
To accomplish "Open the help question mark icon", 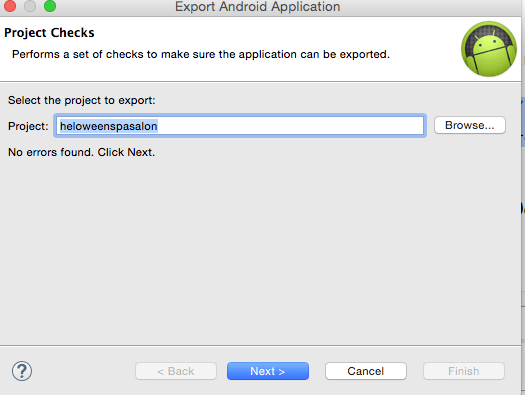I will (22, 371).
